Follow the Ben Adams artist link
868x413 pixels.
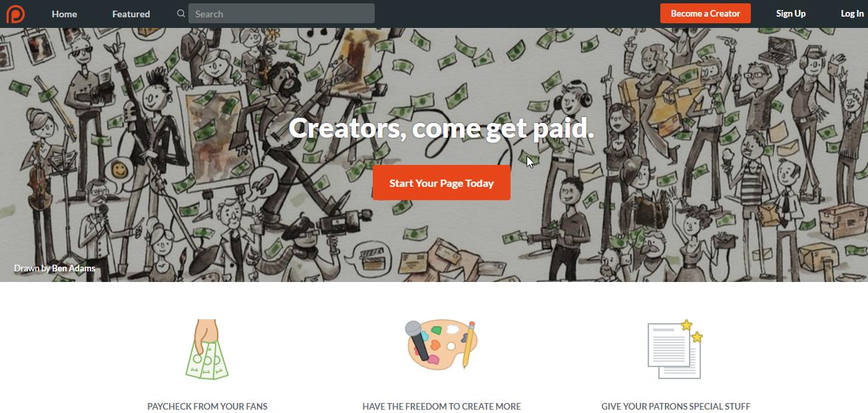click(x=74, y=268)
